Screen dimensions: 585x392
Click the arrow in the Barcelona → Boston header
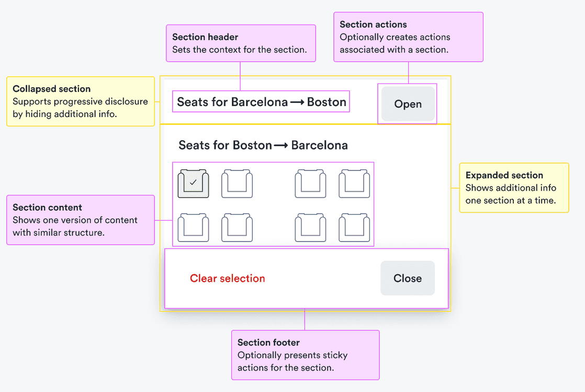point(297,102)
